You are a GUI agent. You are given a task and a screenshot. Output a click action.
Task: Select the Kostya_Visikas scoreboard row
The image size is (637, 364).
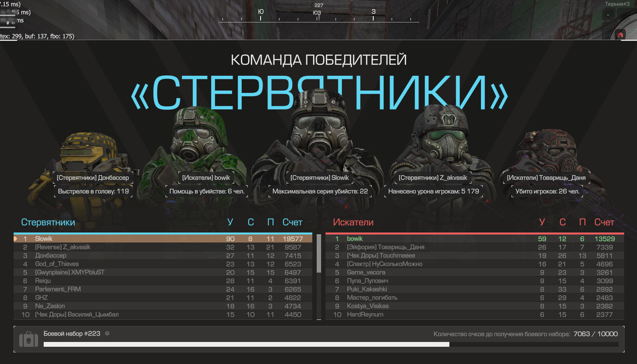(x=475, y=306)
